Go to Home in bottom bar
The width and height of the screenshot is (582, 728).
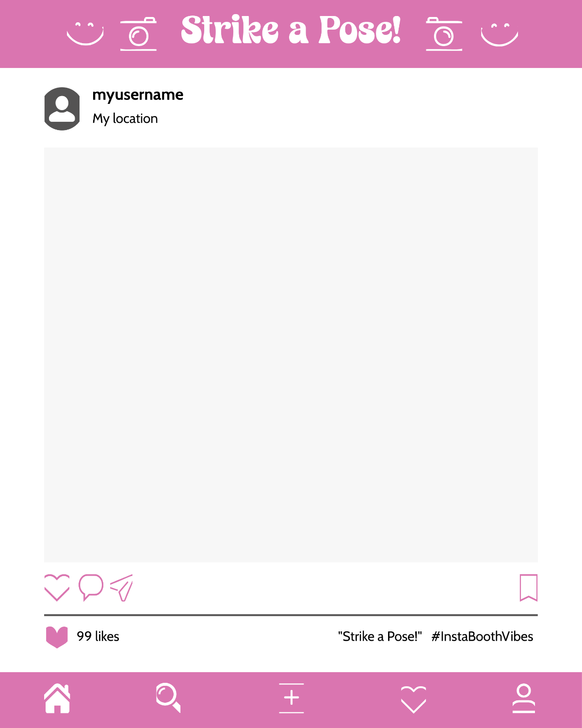click(x=58, y=698)
